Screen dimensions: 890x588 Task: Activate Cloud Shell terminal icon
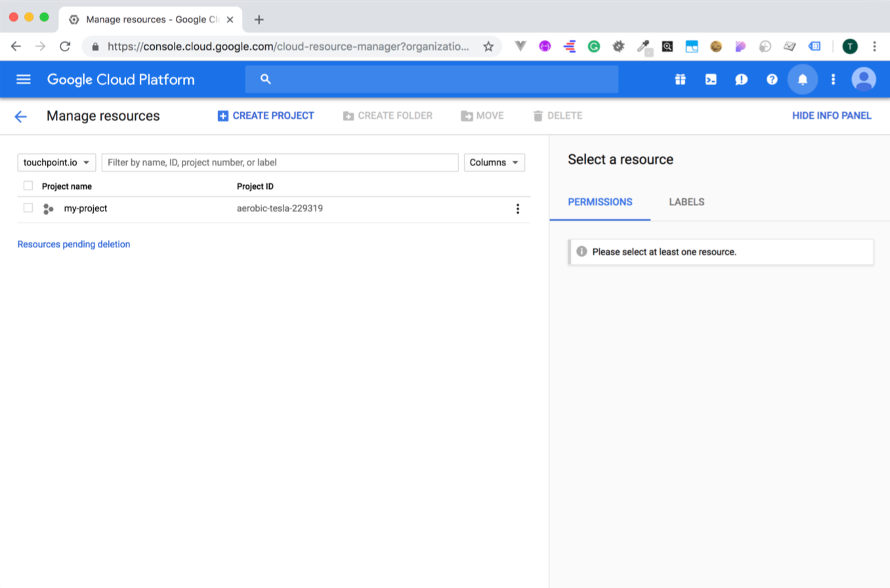pyautogui.click(x=711, y=79)
